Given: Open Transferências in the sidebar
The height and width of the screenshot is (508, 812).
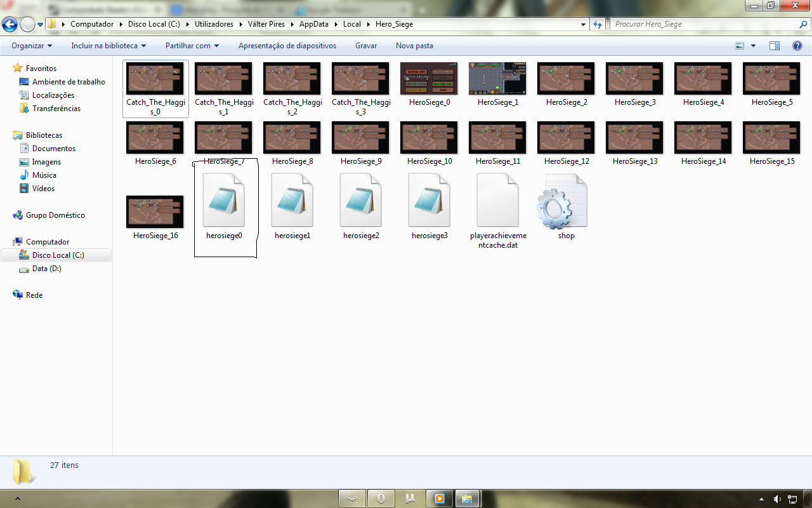Looking at the screenshot, I should click(56, 109).
